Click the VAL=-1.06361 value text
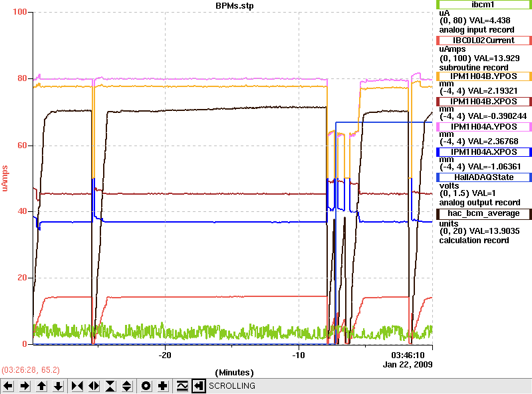This screenshot has width=532, height=394. pyautogui.click(x=494, y=167)
